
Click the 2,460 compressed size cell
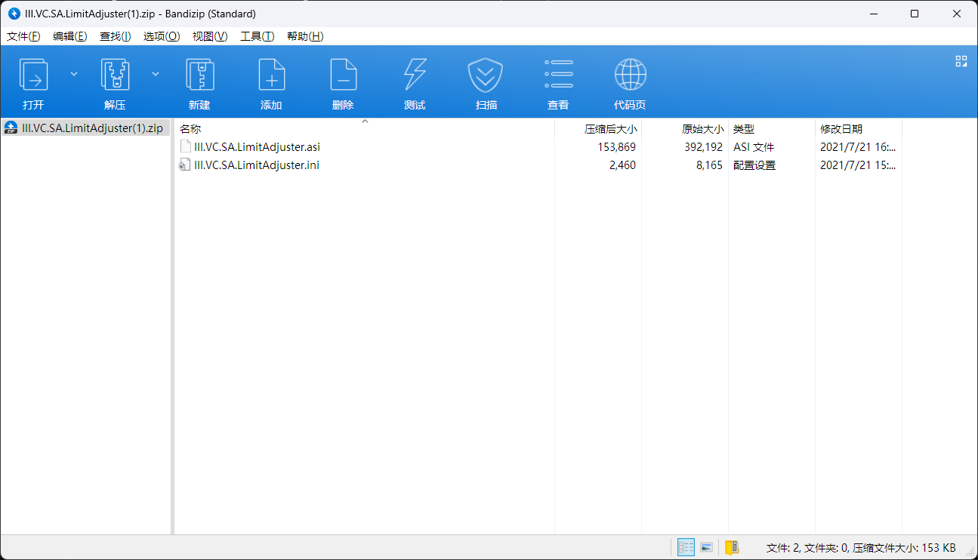pyautogui.click(x=622, y=165)
